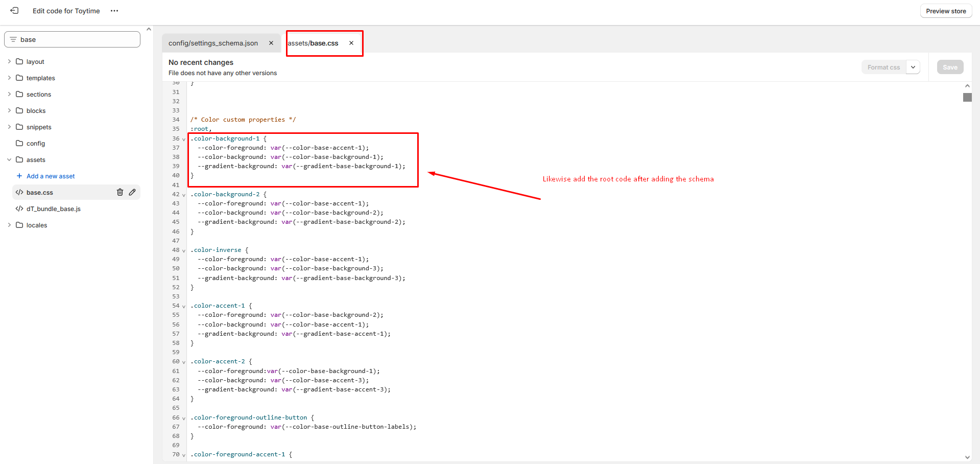The image size is (980, 464).
Task: Delete base.css using the trash icon
Action: (x=120, y=192)
